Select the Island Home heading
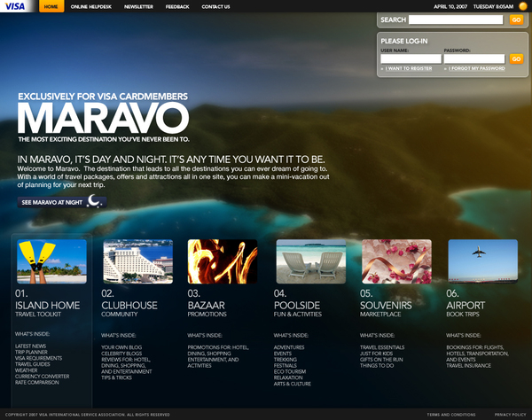 [48, 306]
